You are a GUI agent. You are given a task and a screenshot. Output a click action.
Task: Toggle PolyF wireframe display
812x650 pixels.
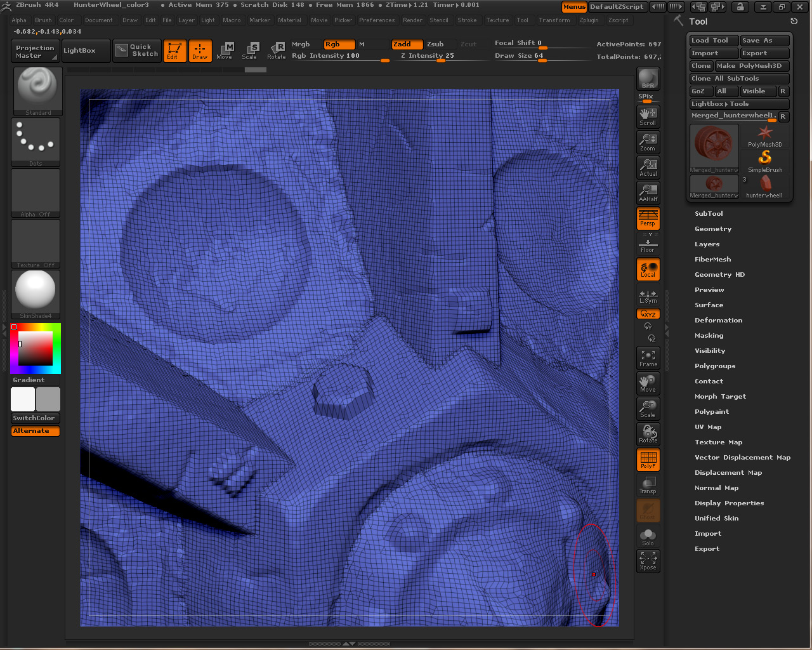point(648,460)
